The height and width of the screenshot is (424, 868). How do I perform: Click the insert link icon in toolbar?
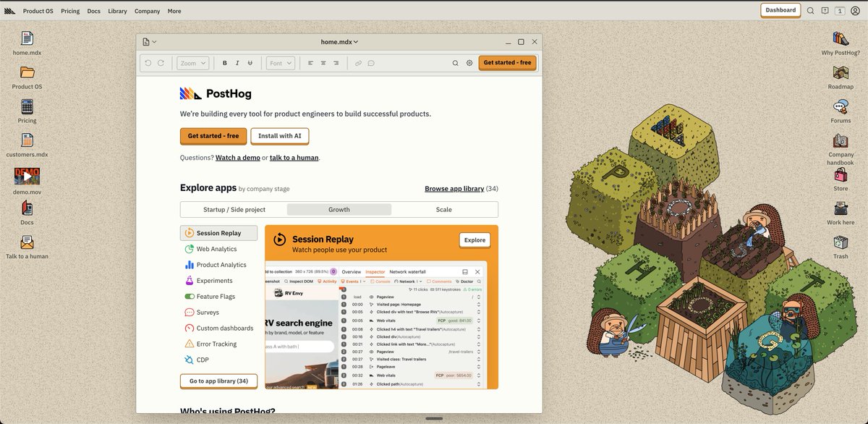[x=358, y=63]
